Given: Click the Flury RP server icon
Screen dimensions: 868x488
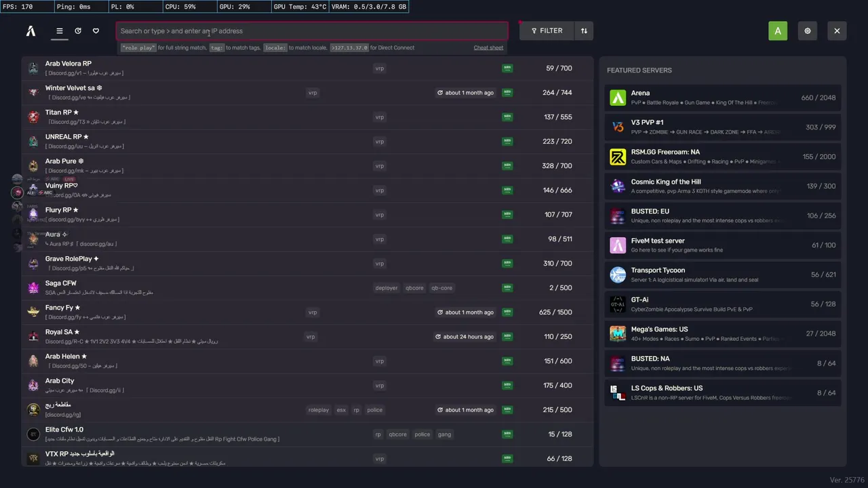Looking at the screenshot, I should [x=33, y=214].
